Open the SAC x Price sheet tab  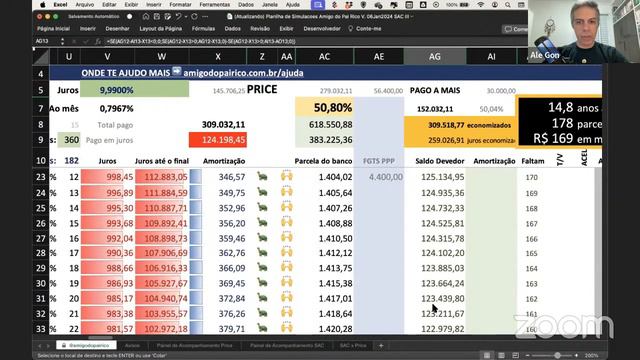[x=353, y=345]
